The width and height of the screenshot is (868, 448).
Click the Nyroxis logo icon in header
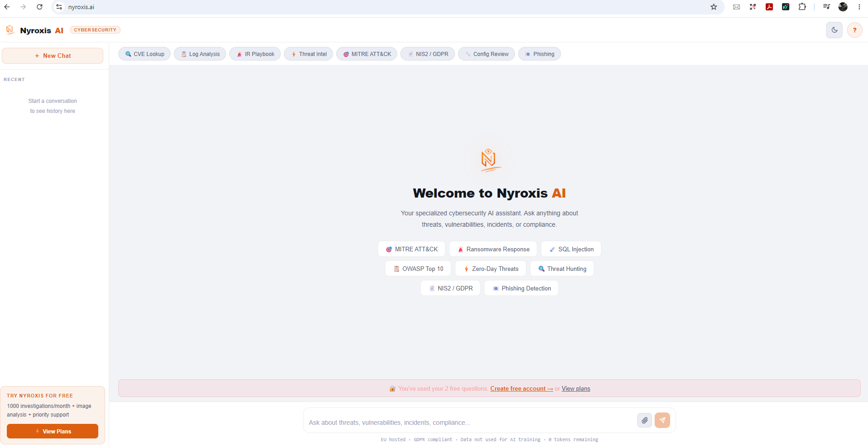10,30
